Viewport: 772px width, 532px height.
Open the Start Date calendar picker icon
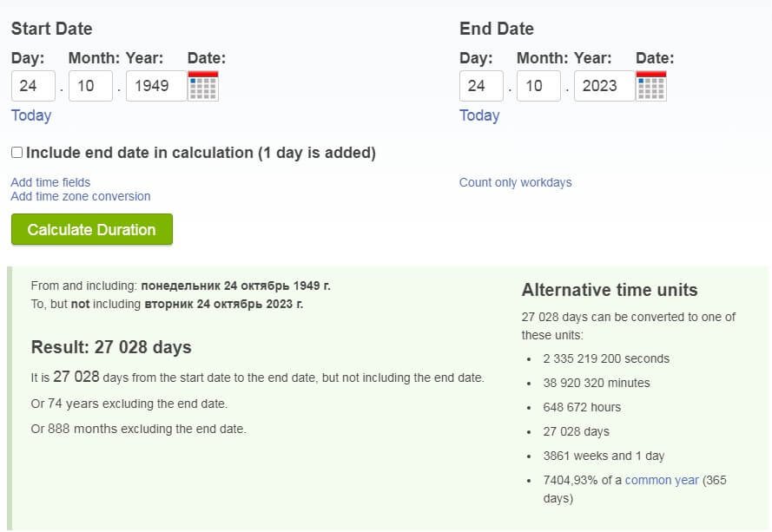tap(203, 86)
